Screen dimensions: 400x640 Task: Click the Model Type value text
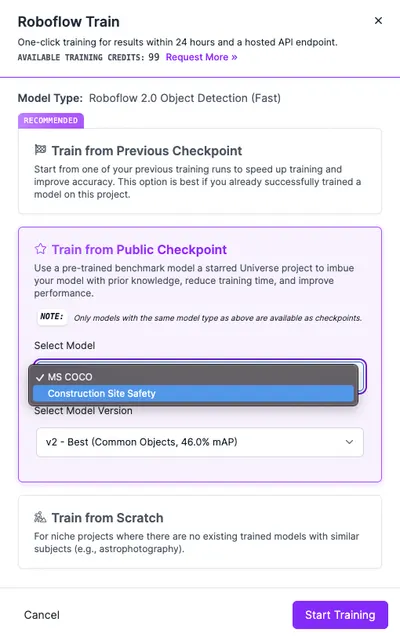185,98
